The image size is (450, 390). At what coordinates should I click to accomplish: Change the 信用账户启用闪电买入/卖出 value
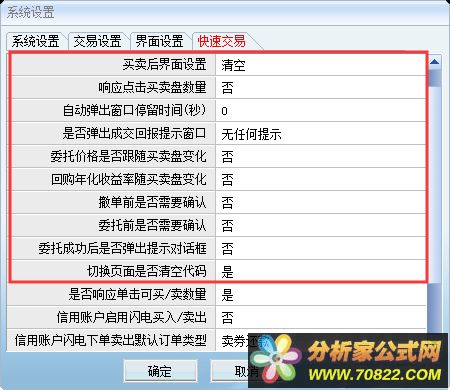(x=321, y=318)
